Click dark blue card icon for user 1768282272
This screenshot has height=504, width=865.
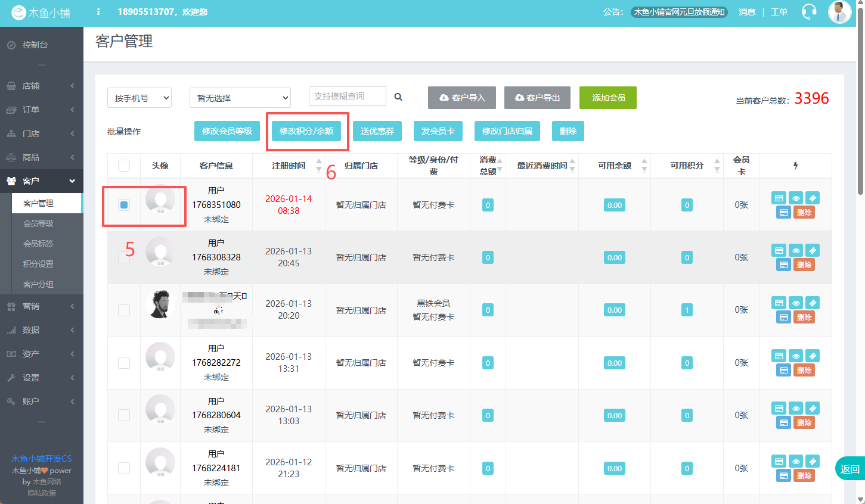pyautogui.click(x=783, y=371)
